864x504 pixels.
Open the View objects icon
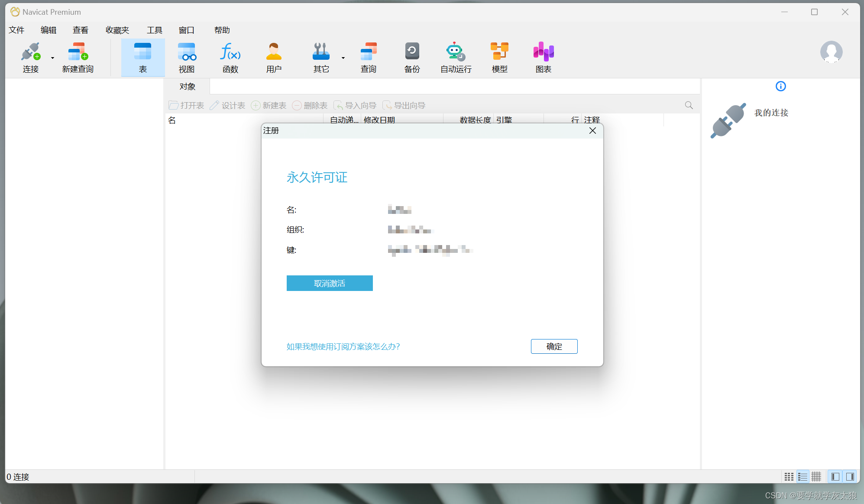pyautogui.click(x=187, y=52)
